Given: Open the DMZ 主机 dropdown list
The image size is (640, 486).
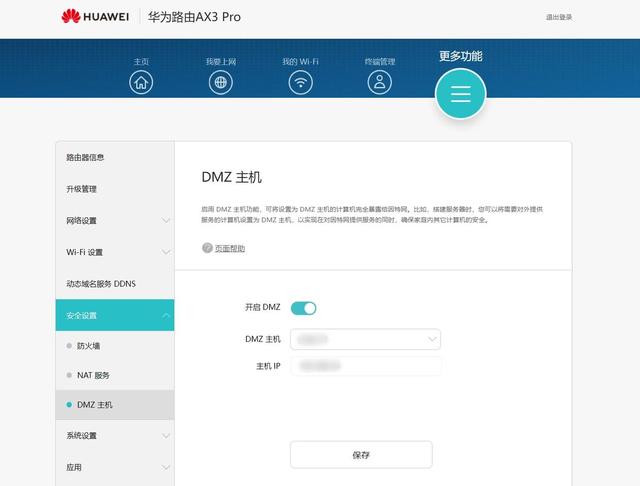Looking at the screenshot, I should coord(365,339).
